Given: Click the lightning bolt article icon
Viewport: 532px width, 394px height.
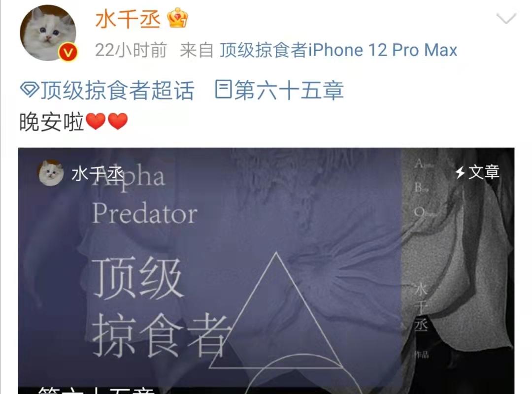Looking at the screenshot, I should [x=460, y=172].
